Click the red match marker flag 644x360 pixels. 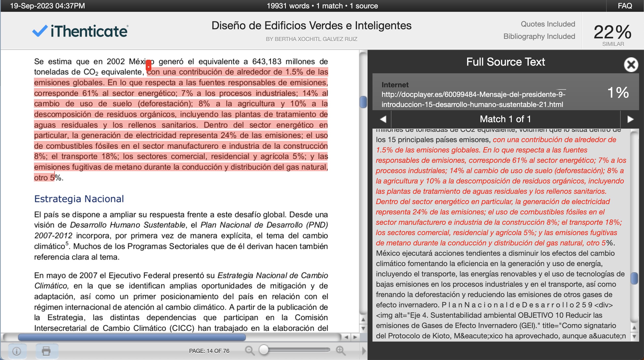click(148, 65)
